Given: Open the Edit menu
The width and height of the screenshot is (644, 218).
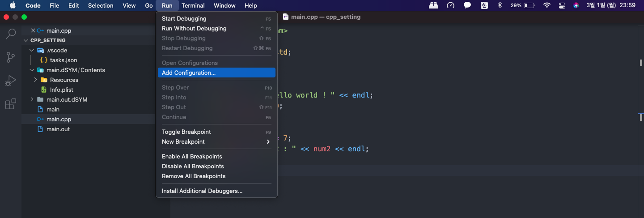Looking at the screenshot, I should [74, 5].
